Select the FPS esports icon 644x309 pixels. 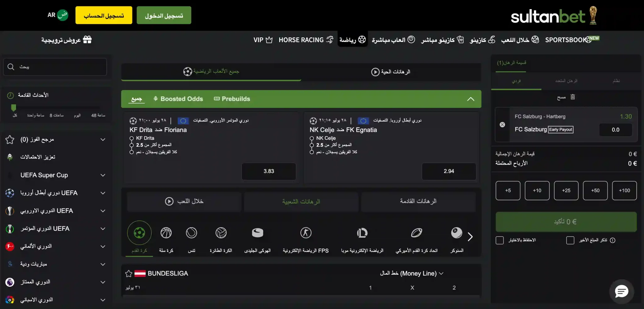click(306, 233)
